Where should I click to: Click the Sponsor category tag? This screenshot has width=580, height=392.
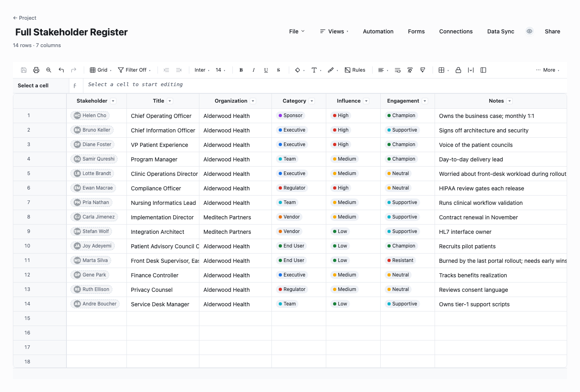click(290, 116)
